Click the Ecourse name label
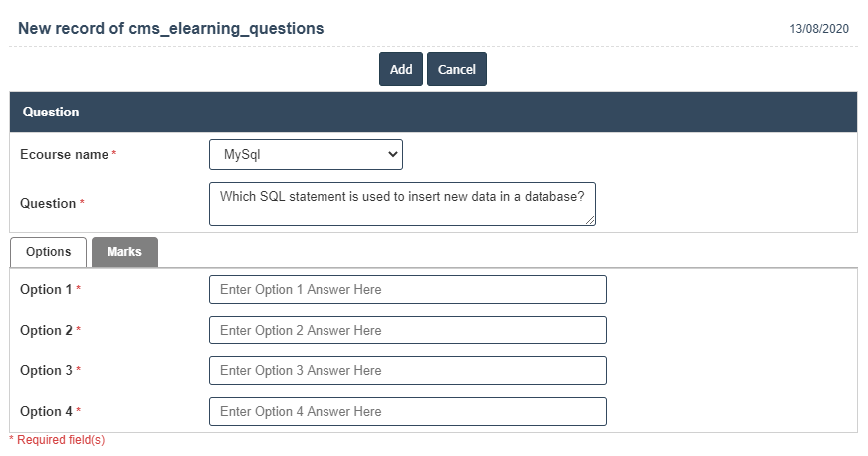Viewport: 868px width, 456px height. pyautogui.click(x=64, y=155)
